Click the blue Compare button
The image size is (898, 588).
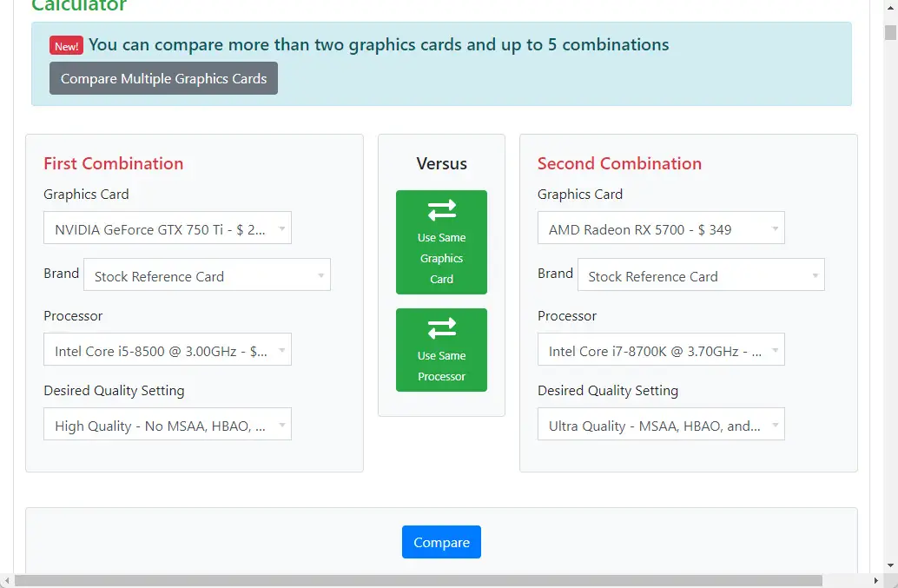(441, 542)
